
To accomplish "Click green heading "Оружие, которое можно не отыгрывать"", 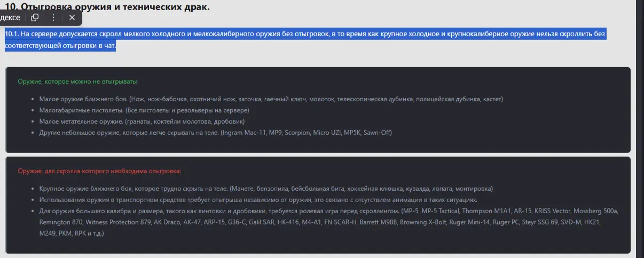I will 77,82.
